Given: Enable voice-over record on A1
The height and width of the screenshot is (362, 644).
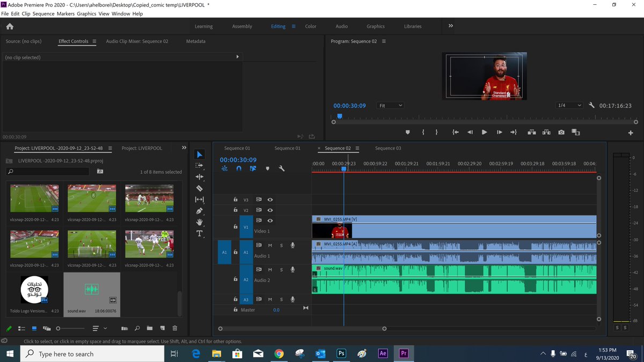Looking at the screenshot, I should pyautogui.click(x=292, y=246).
